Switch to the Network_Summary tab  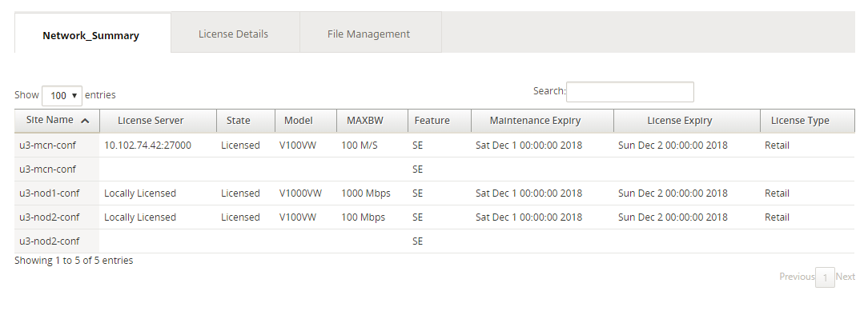point(92,33)
